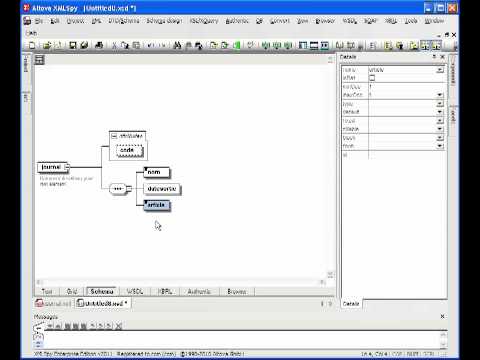
Task: Click the first green validation toolbar icon
Action: 266,45
